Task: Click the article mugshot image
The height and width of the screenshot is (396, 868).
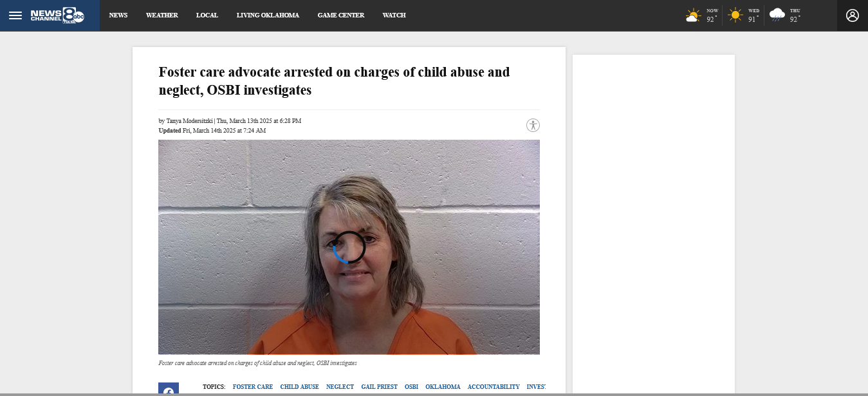Action: (x=349, y=247)
